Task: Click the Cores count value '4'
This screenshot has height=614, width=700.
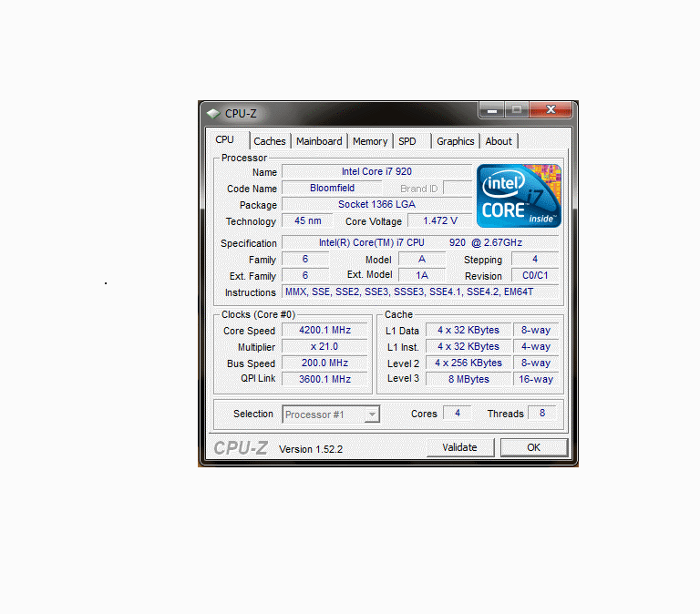Action: tap(458, 414)
